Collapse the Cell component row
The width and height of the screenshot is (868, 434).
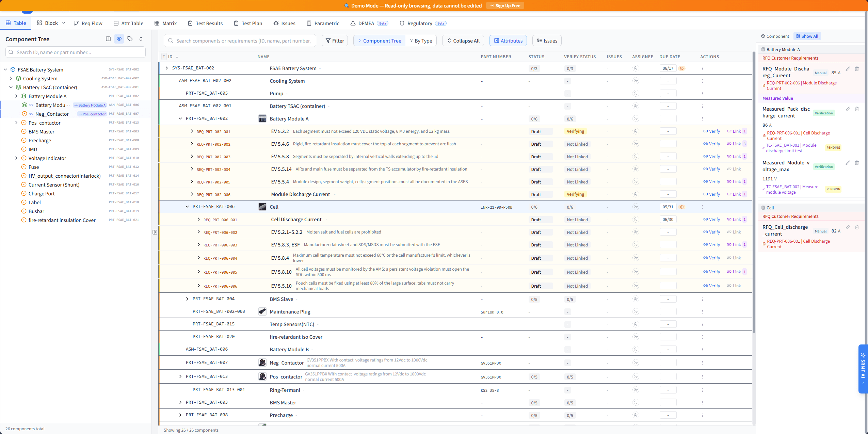pos(187,206)
